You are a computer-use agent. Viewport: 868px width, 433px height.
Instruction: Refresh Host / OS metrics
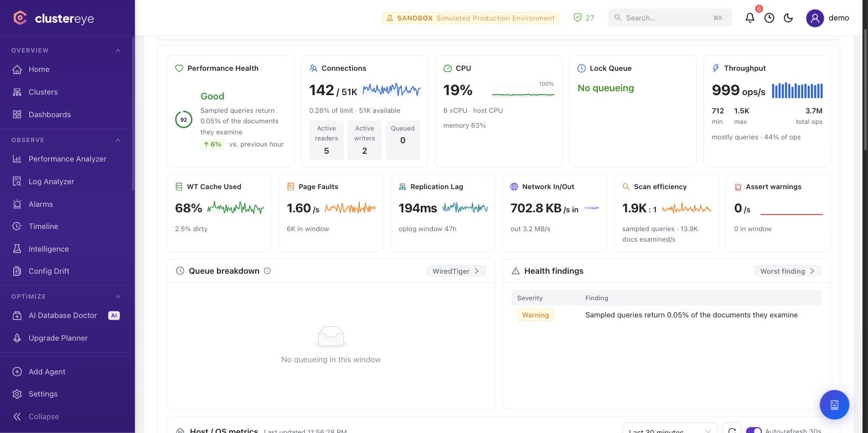(732, 431)
